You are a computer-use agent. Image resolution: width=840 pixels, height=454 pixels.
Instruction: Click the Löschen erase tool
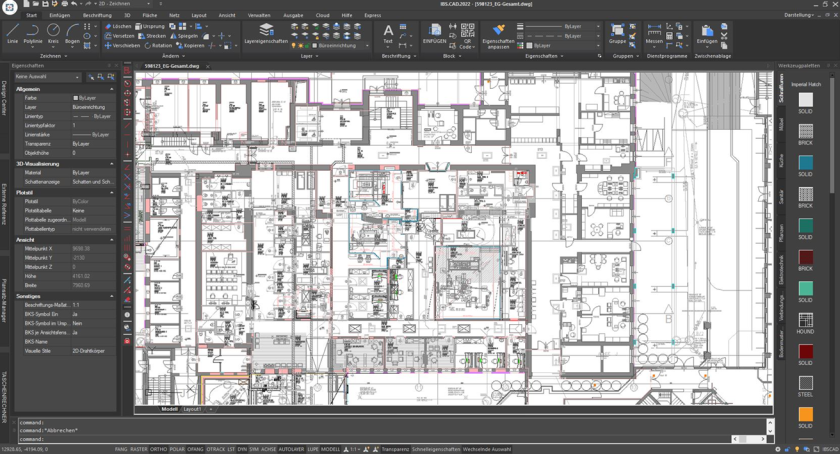(x=118, y=26)
